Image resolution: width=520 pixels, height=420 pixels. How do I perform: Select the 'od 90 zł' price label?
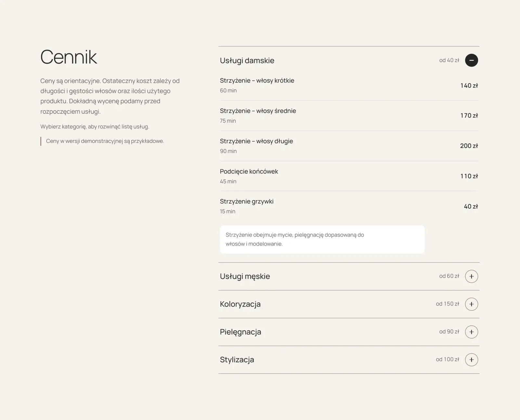pos(449,332)
